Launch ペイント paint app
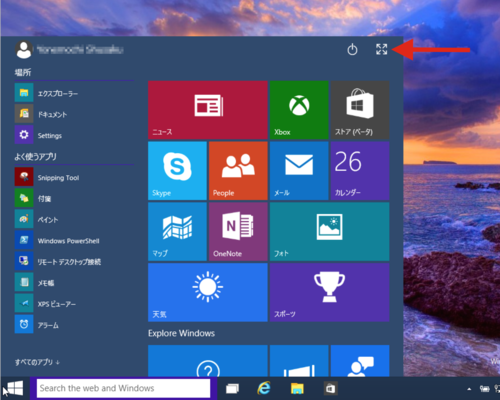 (x=74, y=219)
